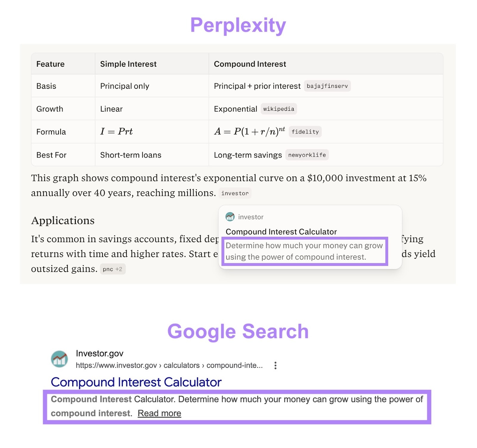Viewport: 477px width, 448px height.
Task: Expand the +2 extra sources indicator
Action: click(x=119, y=269)
